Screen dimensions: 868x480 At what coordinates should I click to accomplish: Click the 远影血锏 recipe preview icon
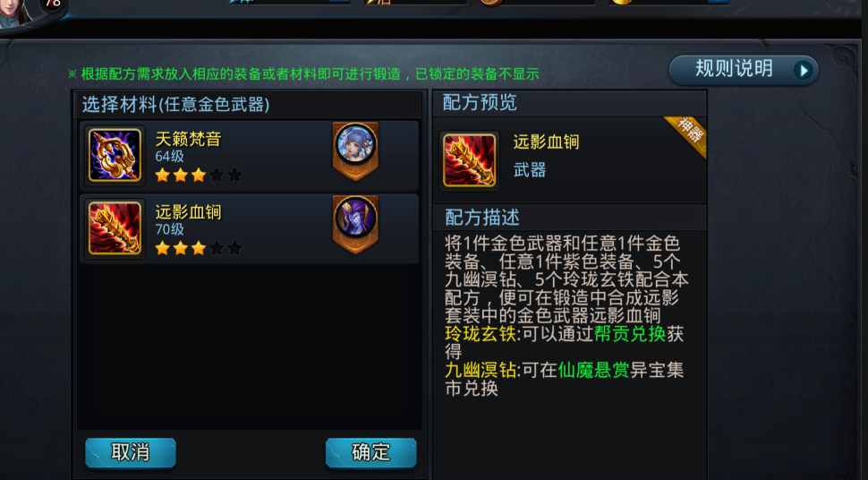[470, 160]
